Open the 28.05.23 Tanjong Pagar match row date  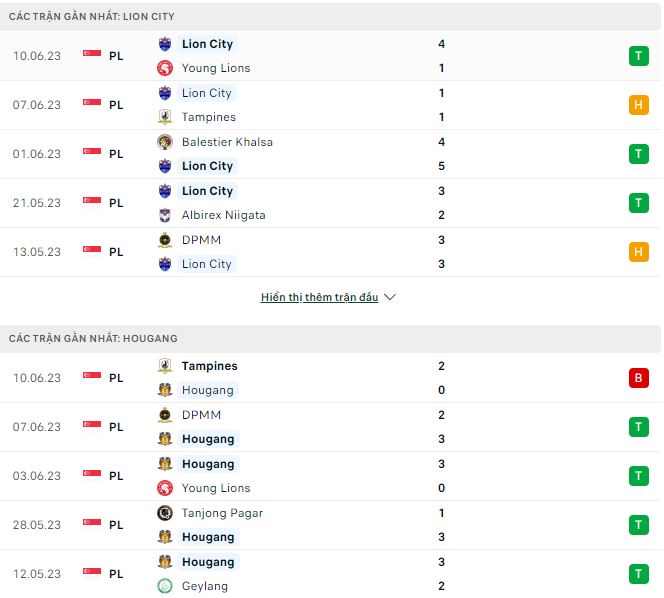tap(35, 525)
